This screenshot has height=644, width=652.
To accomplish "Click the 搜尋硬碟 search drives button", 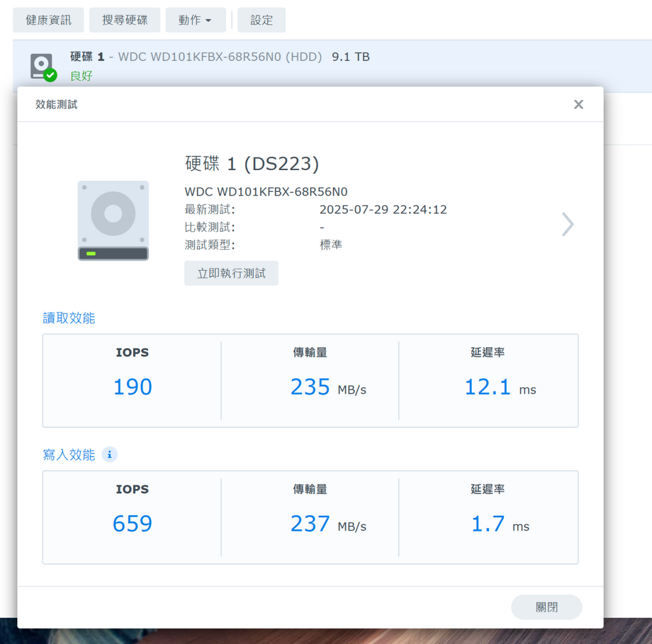I will click(x=125, y=20).
